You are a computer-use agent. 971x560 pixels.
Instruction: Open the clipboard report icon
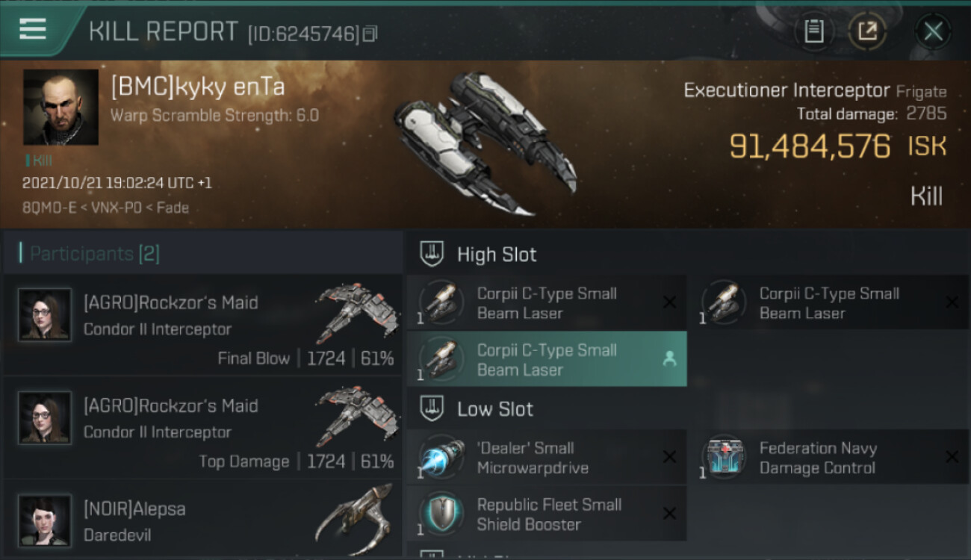[x=813, y=31]
